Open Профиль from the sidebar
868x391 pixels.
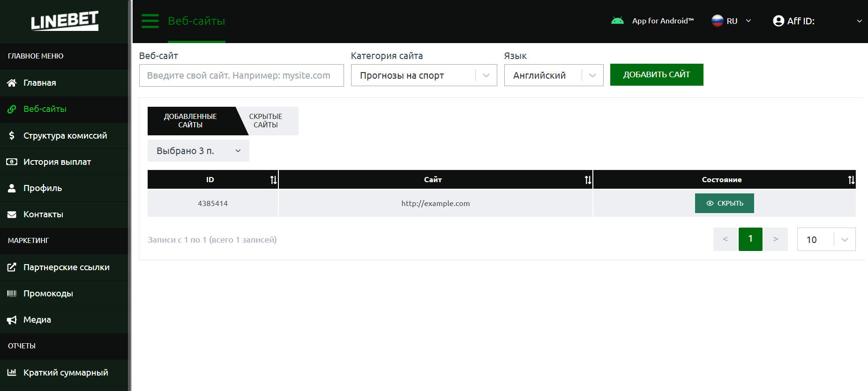(64, 188)
